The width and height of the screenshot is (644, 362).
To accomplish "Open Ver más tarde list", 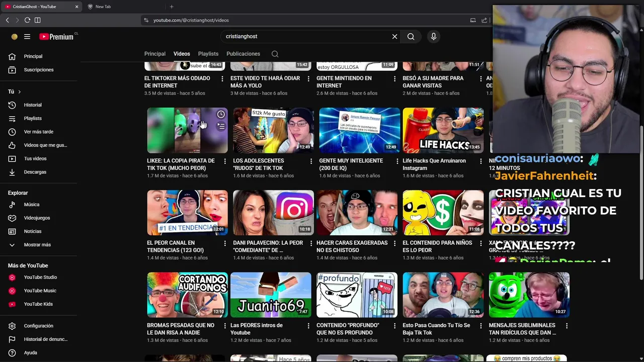I will point(39,132).
